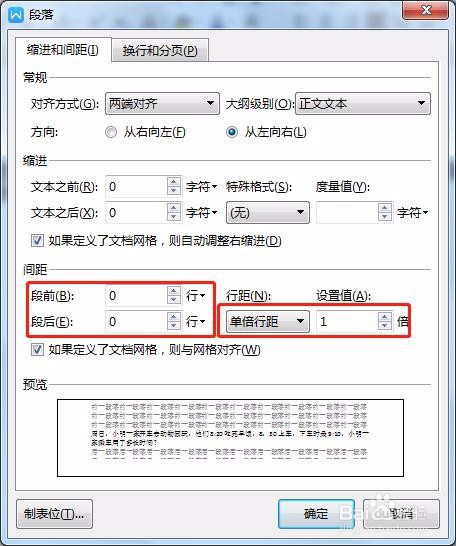Screen dimensions: 456x546
Task: Click the 制表位(T)... button
Action: [54, 514]
